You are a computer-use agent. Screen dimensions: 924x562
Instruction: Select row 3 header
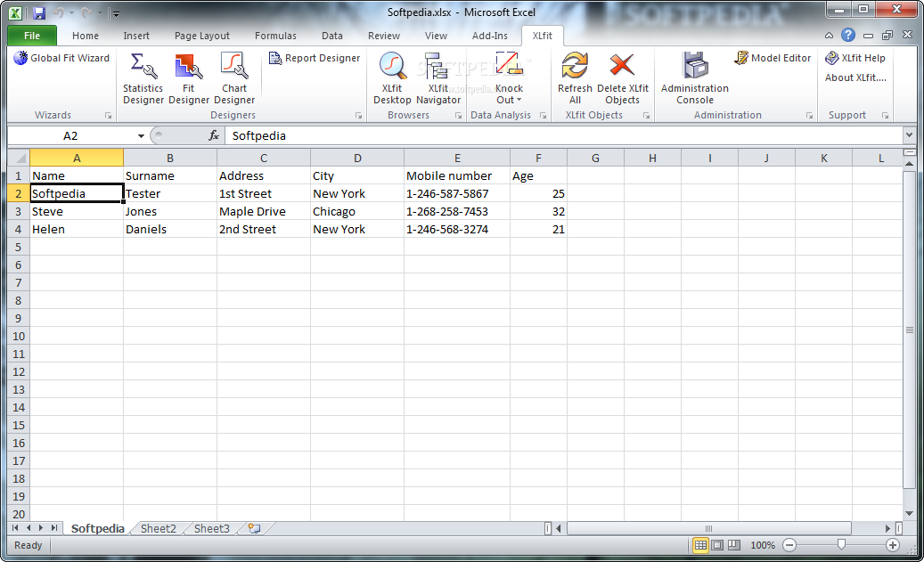(19, 211)
